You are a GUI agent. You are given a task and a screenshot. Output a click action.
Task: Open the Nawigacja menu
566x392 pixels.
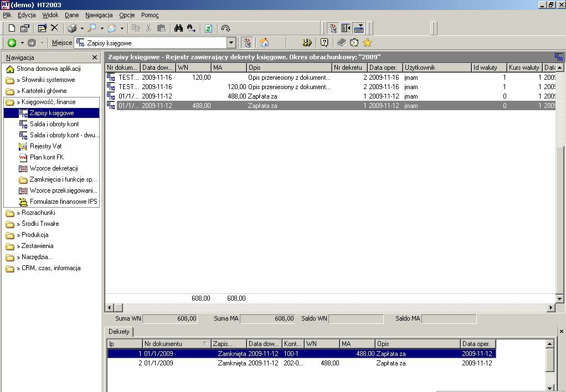tap(99, 15)
